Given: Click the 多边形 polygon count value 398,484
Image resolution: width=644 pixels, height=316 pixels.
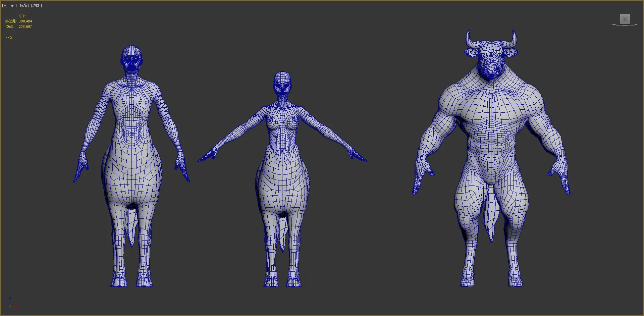Looking at the screenshot, I should pyautogui.click(x=25, y=21).
